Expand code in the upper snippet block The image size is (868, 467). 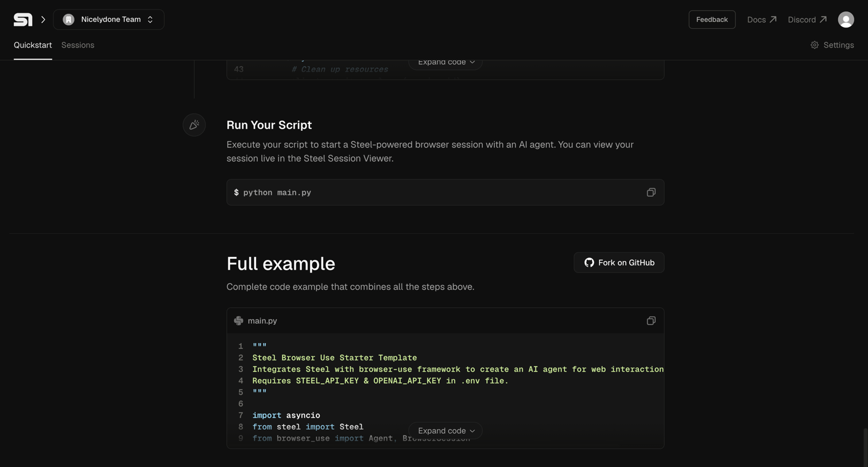445,63
